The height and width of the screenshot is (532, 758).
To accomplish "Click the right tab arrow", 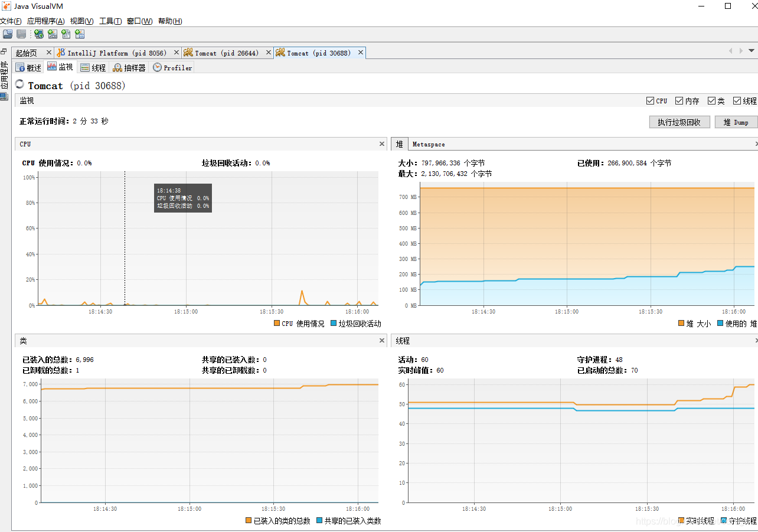I will tap(741, 51).
